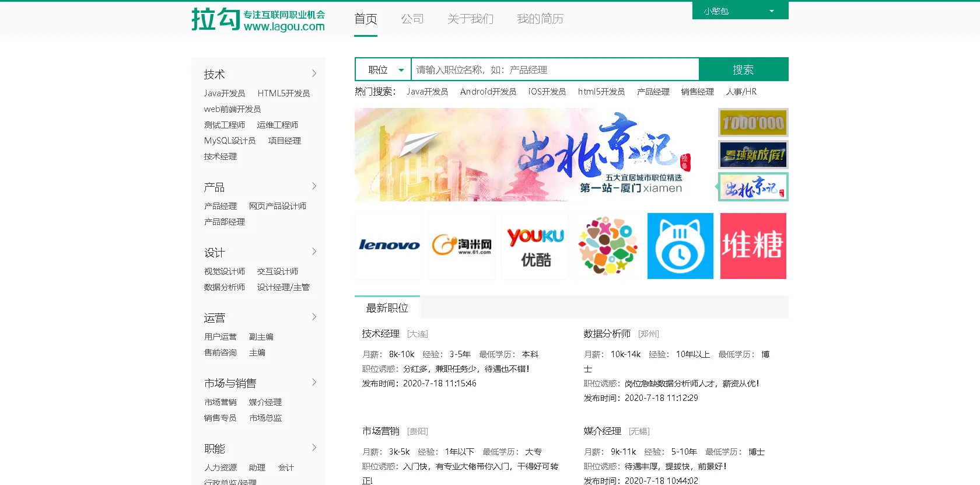Expand the 市场与销售 category arrow

coord(314,382)
